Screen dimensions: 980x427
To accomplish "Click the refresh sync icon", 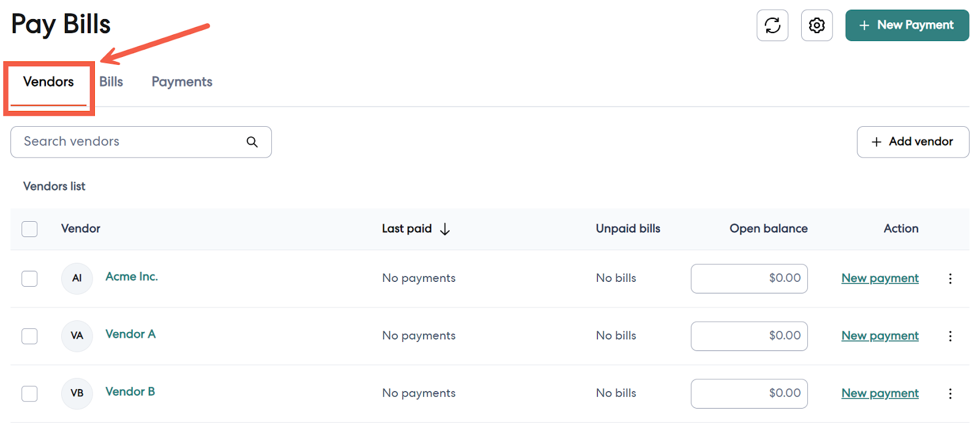I will pyautogui.click(x=772, y=25).
